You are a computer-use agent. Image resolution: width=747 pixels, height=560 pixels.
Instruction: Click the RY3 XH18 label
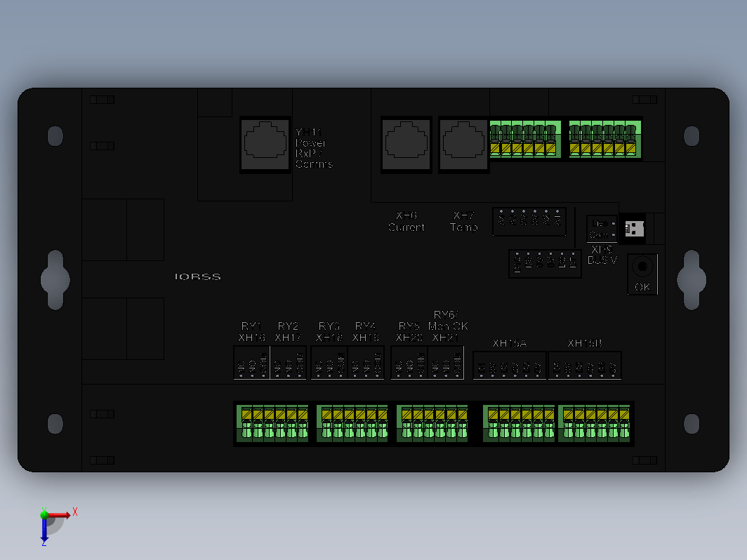329,332
